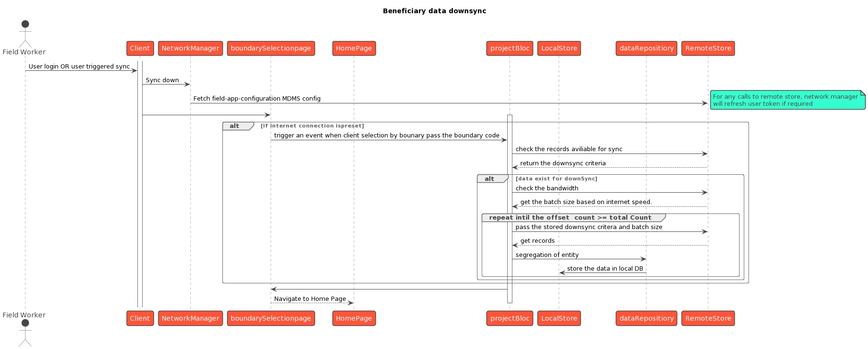Select the top projectBloc participant box
Image resolution: width=868 pixels, height=349 pixels.
pyautogui.click(x=510, y=48)
